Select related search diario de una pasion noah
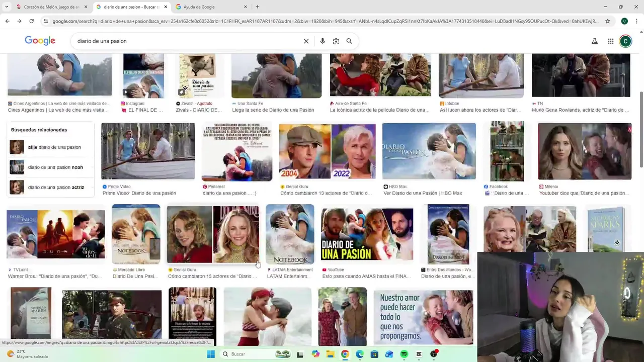644x362 pixels. tap(51, 167)
